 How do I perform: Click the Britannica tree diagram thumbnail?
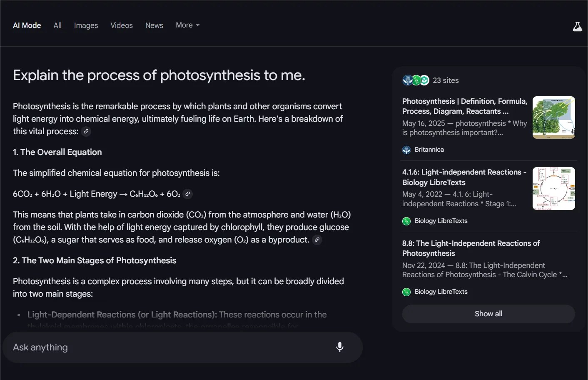[x=553, y=117]
